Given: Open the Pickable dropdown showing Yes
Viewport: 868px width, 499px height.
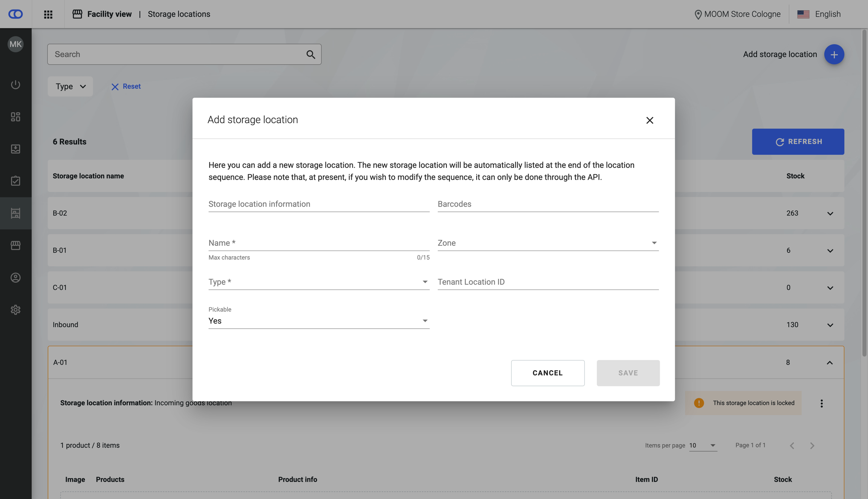Looking at the screenshot, I should 319,321.
